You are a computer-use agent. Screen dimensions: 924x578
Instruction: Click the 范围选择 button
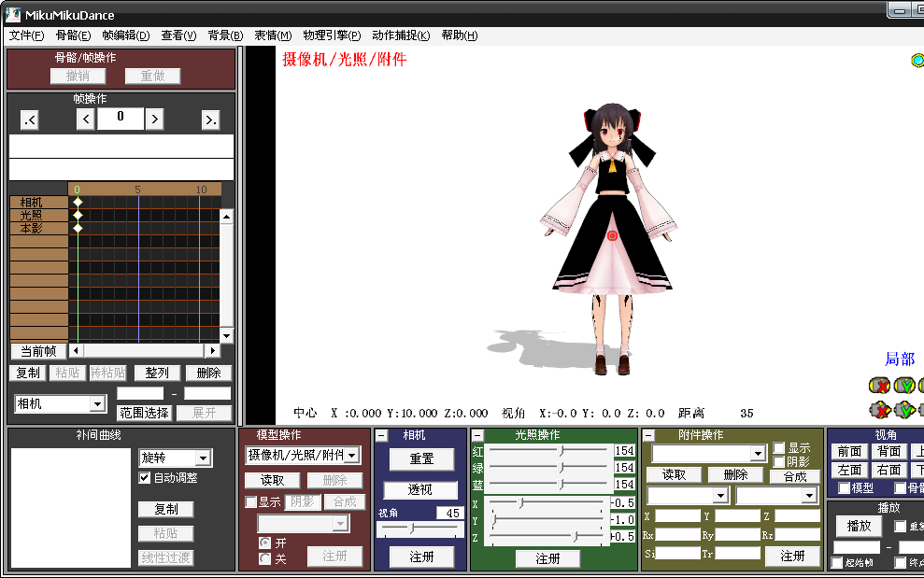coord(145,413)
